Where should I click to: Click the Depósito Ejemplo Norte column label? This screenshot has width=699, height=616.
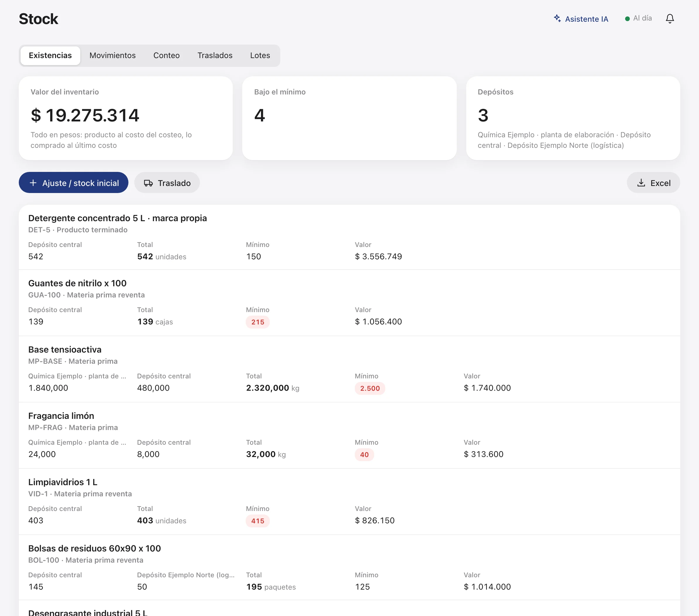click(186, 575)
